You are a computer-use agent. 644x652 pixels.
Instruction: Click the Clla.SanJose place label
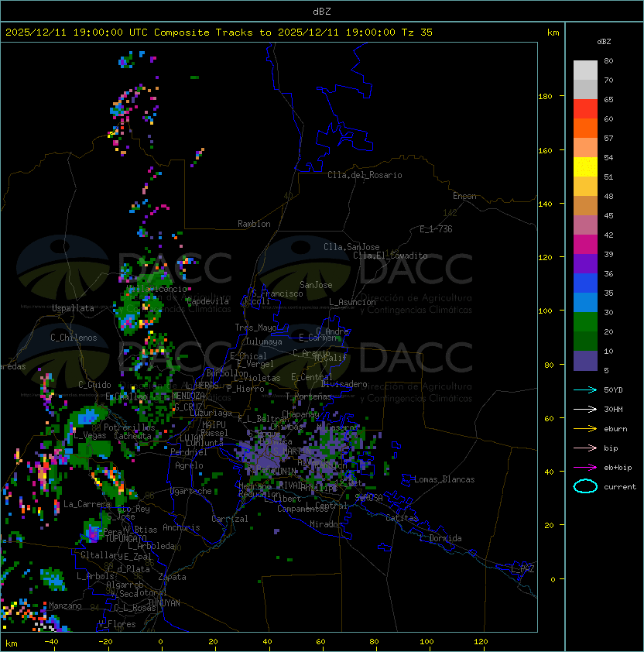(x=351, y=247)
